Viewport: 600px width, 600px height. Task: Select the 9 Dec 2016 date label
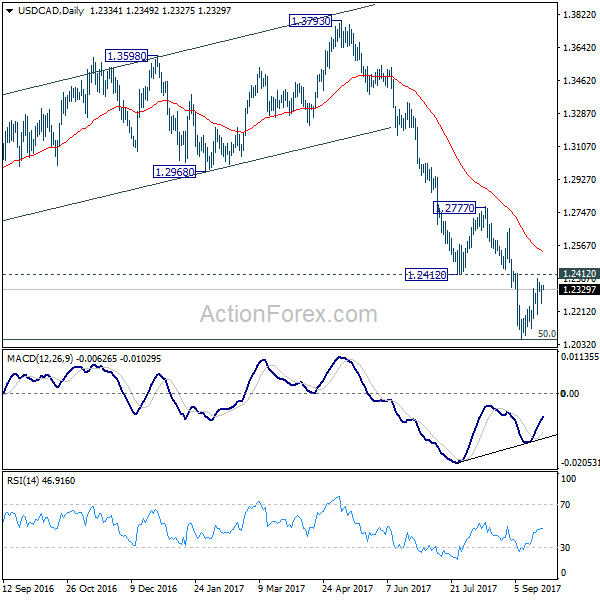[153, 588]
